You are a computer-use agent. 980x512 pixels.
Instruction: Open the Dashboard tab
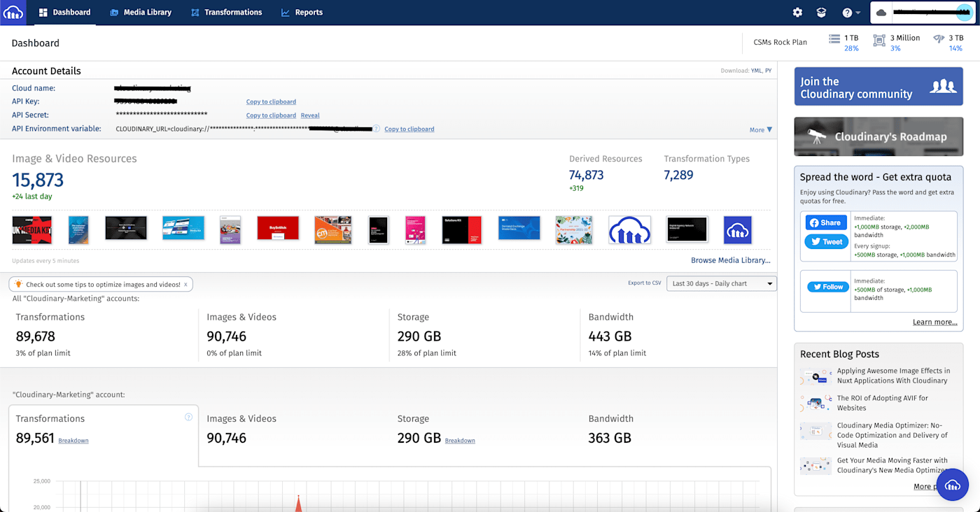[64, 13]
